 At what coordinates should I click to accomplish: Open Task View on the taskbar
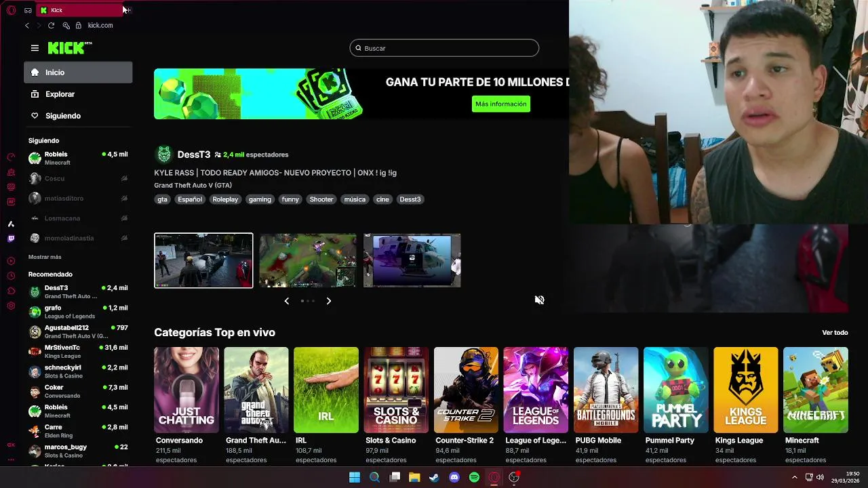click(x=395, y=477)
